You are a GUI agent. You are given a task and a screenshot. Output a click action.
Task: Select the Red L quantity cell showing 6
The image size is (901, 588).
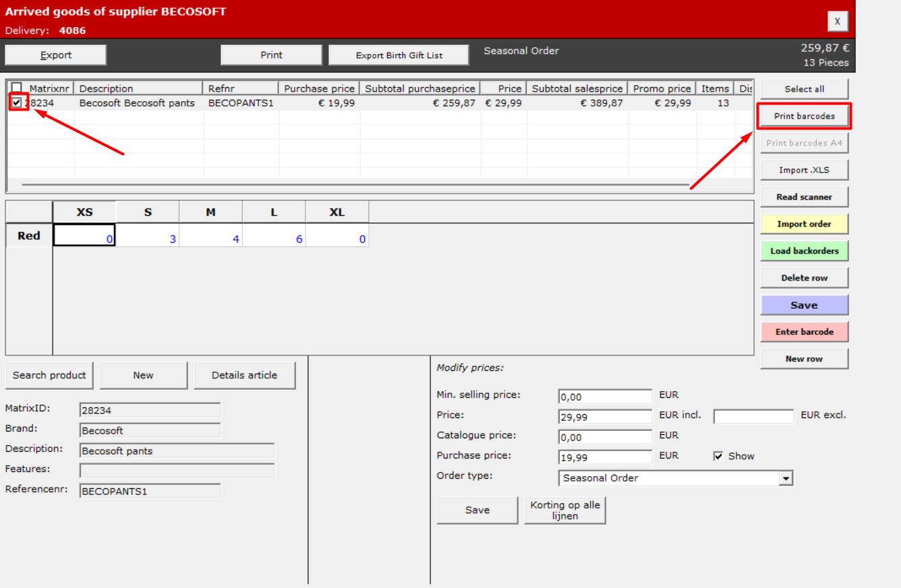tap(274, 235)
